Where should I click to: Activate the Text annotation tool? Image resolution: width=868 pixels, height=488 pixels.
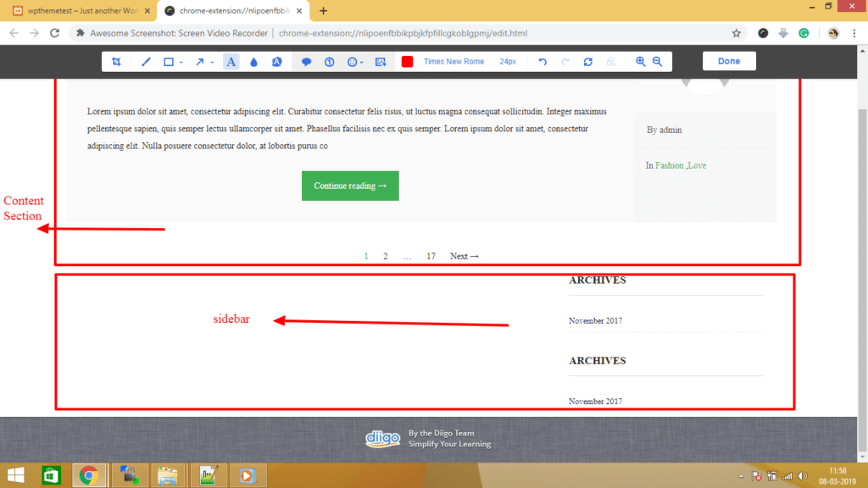(231, 61)
